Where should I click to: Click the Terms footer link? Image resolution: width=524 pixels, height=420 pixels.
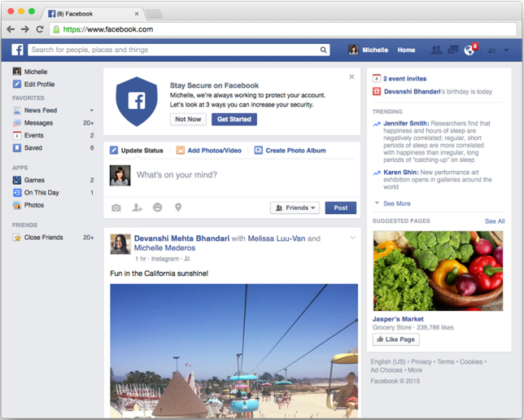[445, 362]
